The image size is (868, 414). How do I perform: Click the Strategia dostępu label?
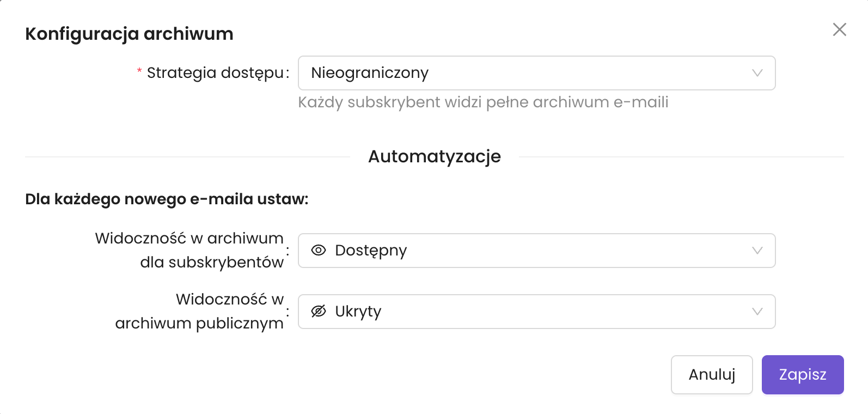215,72
